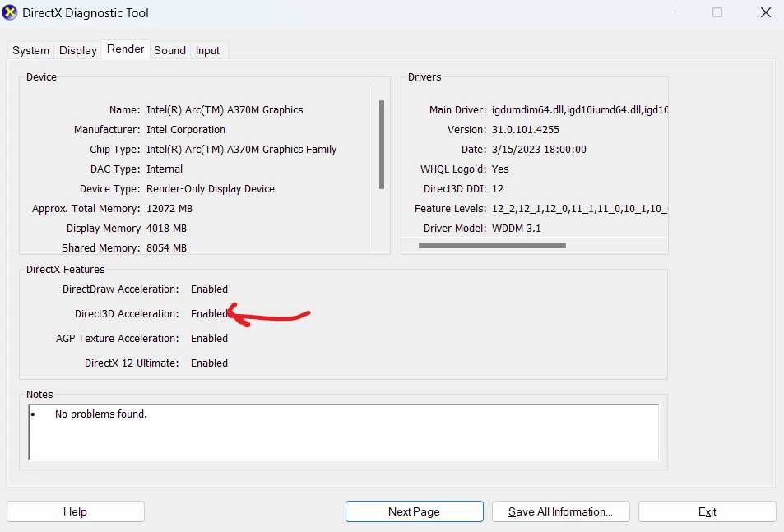
Task: Click the DAC Type value Internal
Action: 165,169
